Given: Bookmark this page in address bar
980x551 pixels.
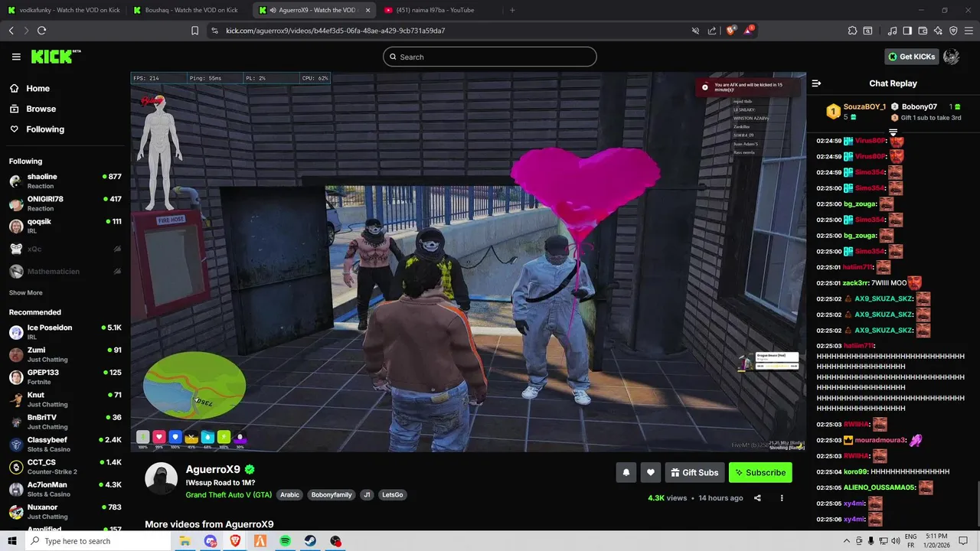Looking at the screenshot, I should (194, 31).
